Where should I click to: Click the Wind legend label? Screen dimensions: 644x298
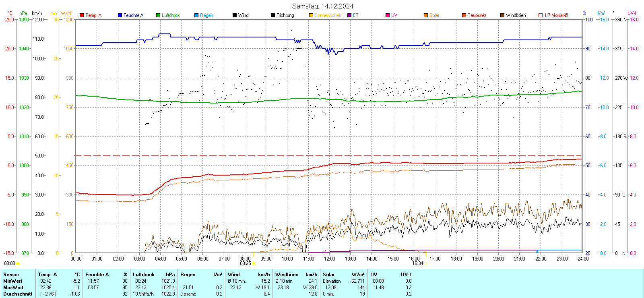[244, 15]
